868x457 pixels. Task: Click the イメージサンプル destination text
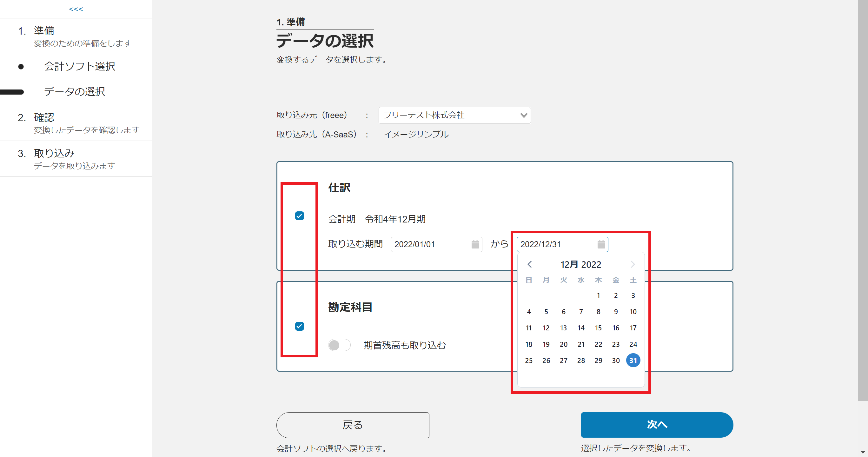[x=416, y=134]
